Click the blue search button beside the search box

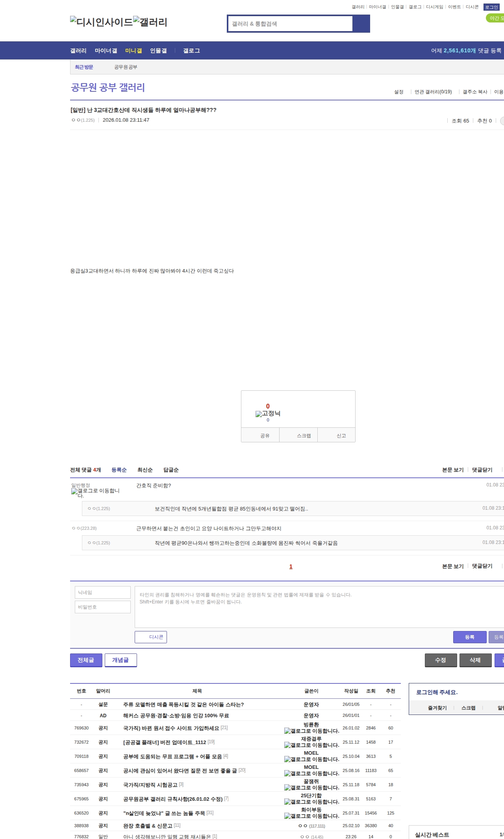point(361,24)
